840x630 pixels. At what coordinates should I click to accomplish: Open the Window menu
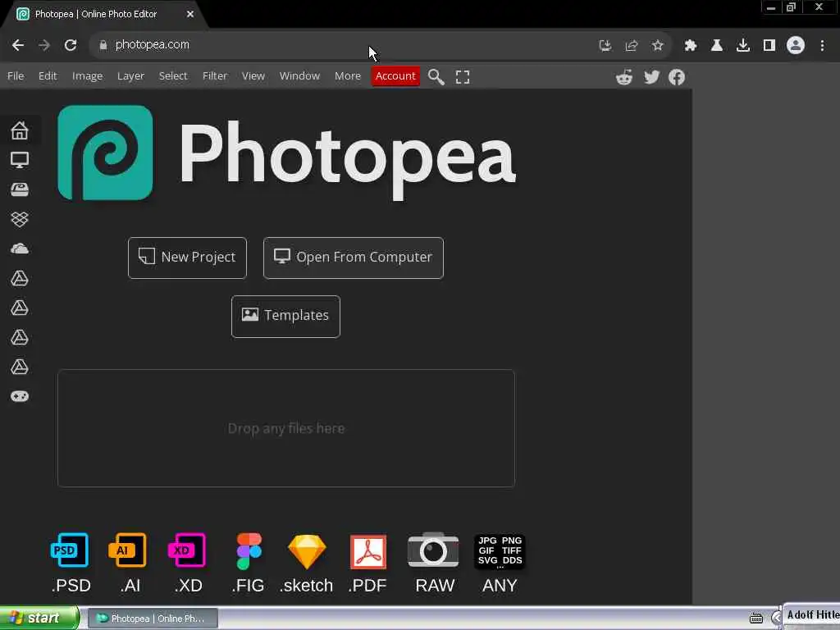click(299, 76)
